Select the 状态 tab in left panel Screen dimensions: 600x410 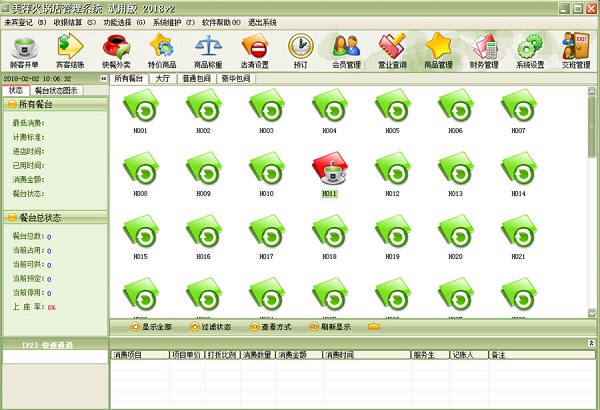pos(16,90)
